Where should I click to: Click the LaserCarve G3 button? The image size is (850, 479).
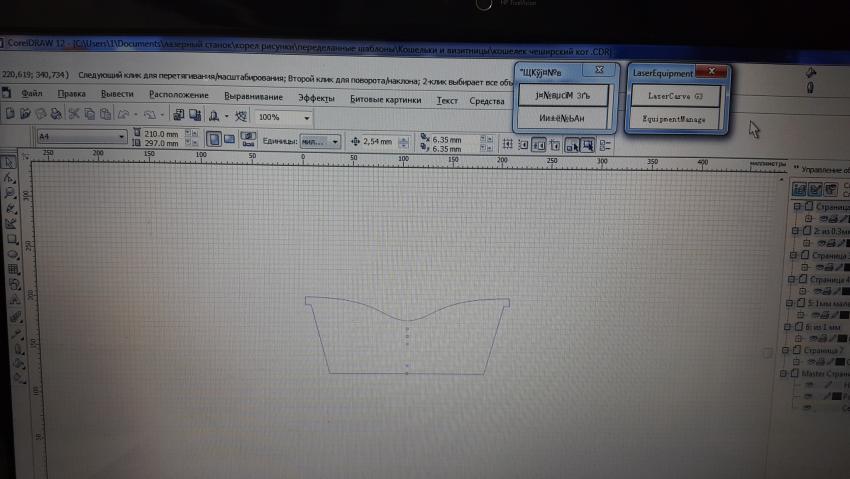676,96
